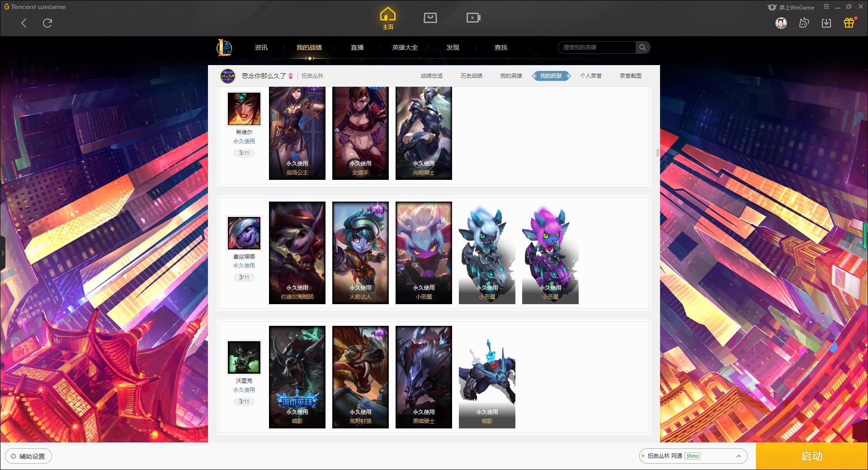Click the search magnifier icon
The width and height of the screenshot is (868, 470).
coord(642,47)
